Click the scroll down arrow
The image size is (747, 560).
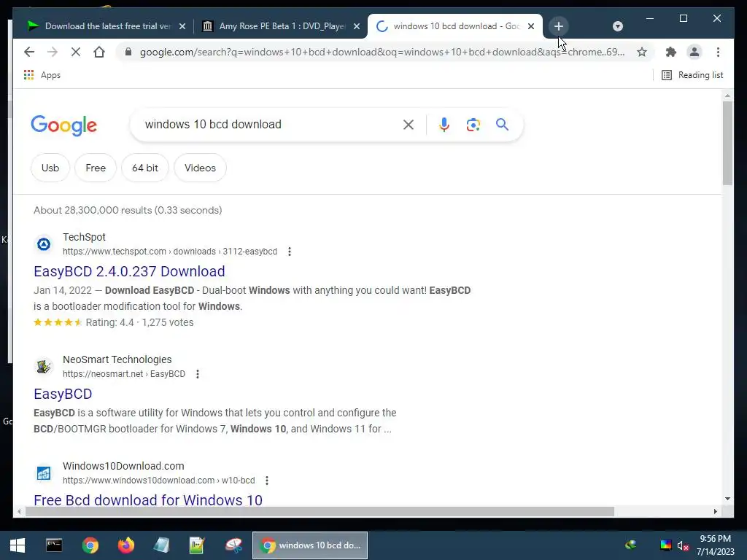(727, 499)
